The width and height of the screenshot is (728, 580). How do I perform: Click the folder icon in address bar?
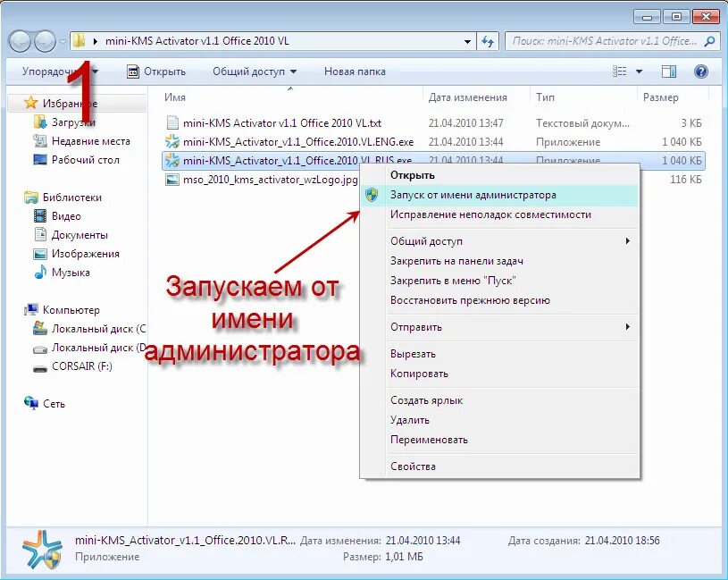pos(79,41)
